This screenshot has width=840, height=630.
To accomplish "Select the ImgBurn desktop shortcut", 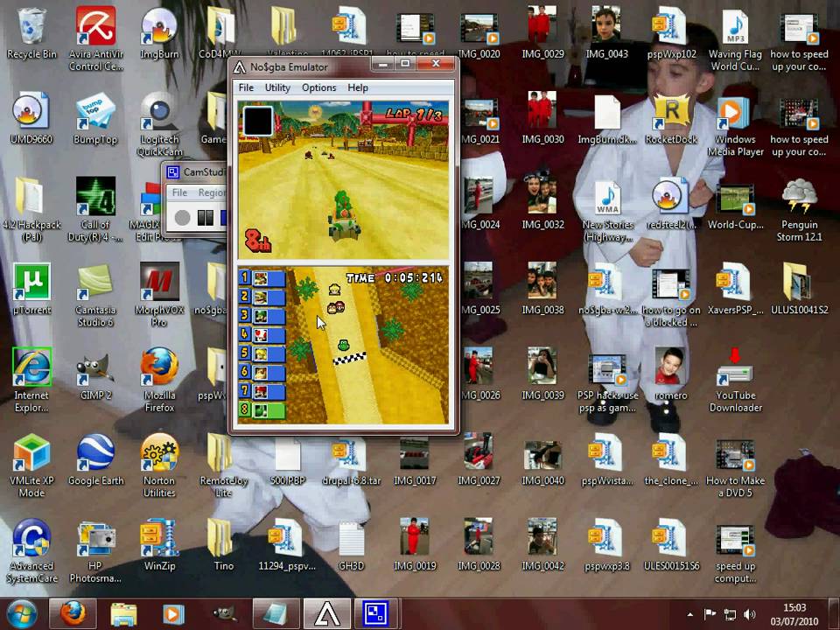I will tap(159, 33).
